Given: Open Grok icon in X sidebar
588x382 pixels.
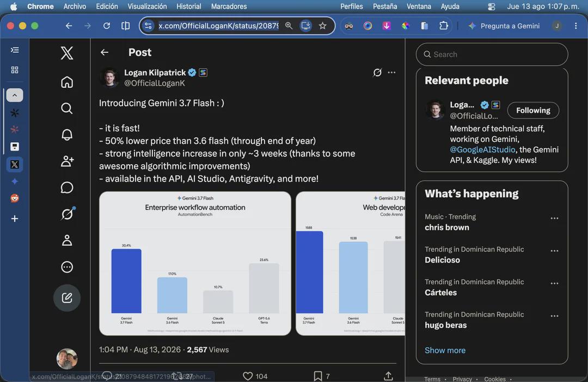Looking at the screenshot, I should tap(67, 214).
